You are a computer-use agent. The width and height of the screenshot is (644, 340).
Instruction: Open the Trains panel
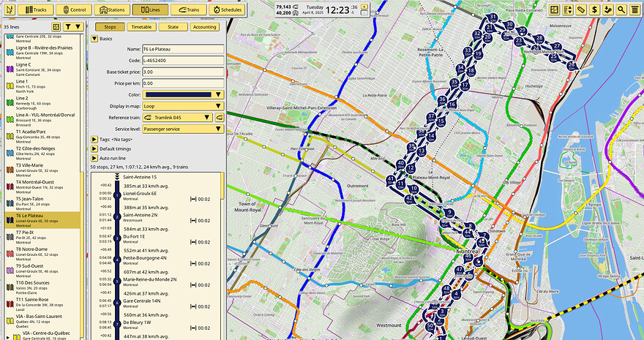tap(189, 10)
